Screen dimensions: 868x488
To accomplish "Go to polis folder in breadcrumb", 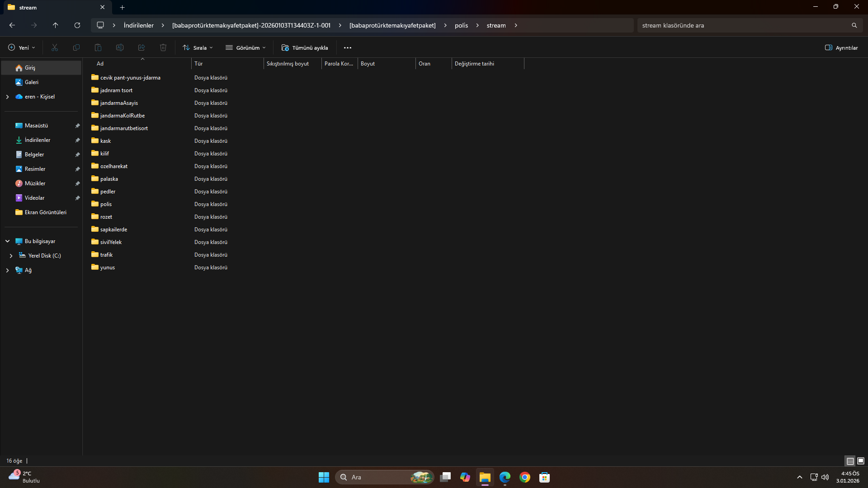I will [461, 25].
